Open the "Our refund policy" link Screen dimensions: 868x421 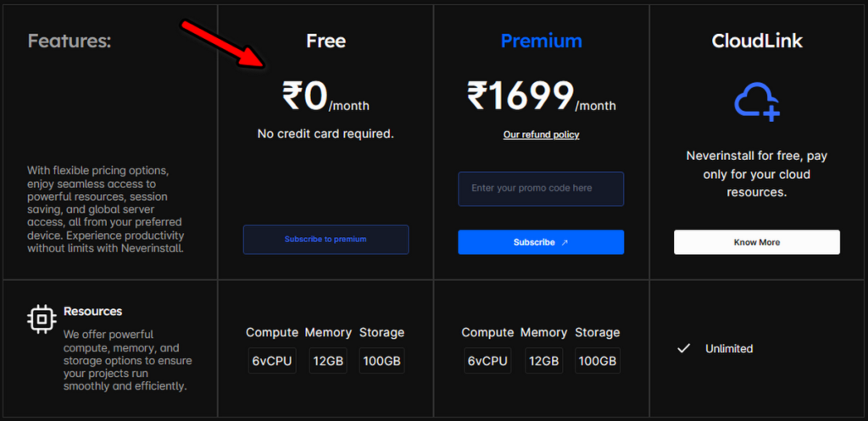coord(541,135)
